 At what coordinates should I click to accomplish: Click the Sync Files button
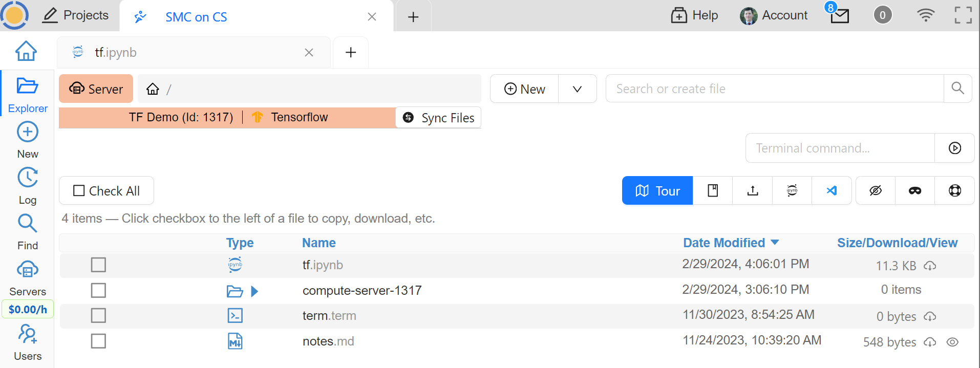click(439, 118)
